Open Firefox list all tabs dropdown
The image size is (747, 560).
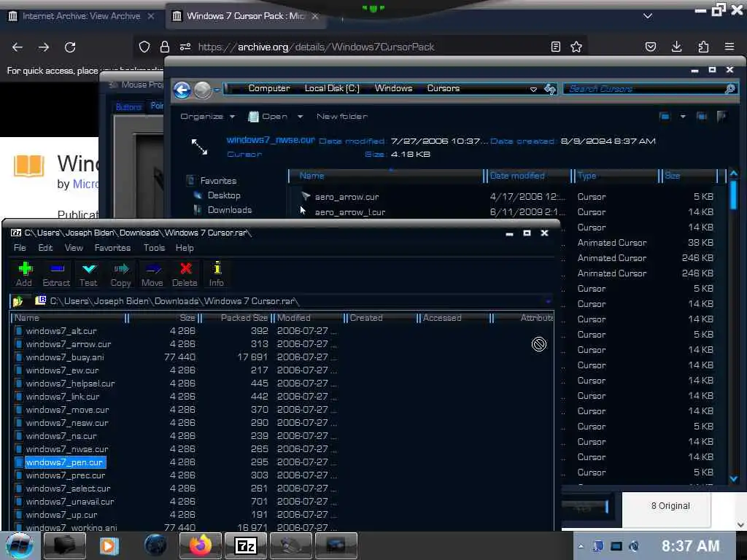click(x=648, y=16)
